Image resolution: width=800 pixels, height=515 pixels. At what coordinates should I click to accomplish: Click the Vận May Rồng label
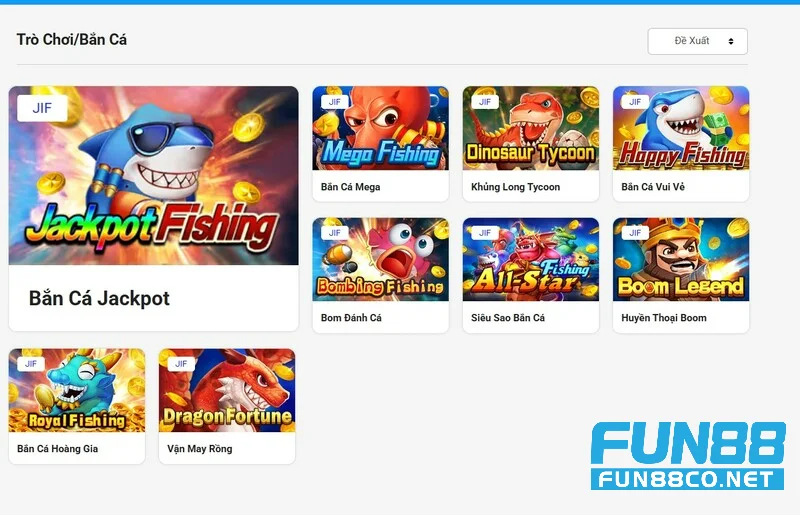(199, 449)
